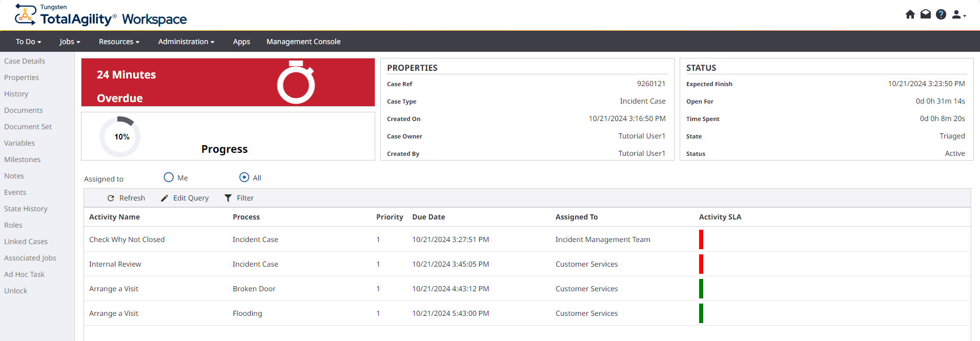Open Properties in the sidebar
This screenshot has height=341, width=980.
(22, 77)
